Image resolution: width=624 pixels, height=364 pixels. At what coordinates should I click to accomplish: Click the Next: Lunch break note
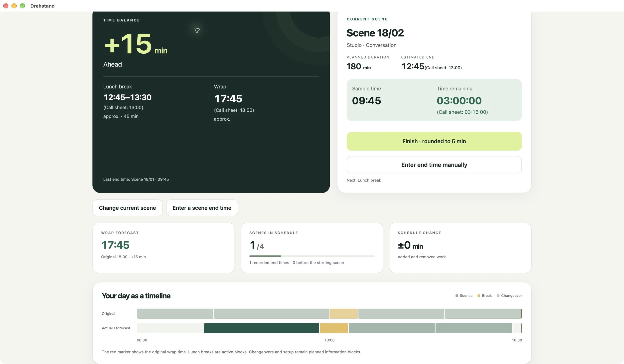364,180
